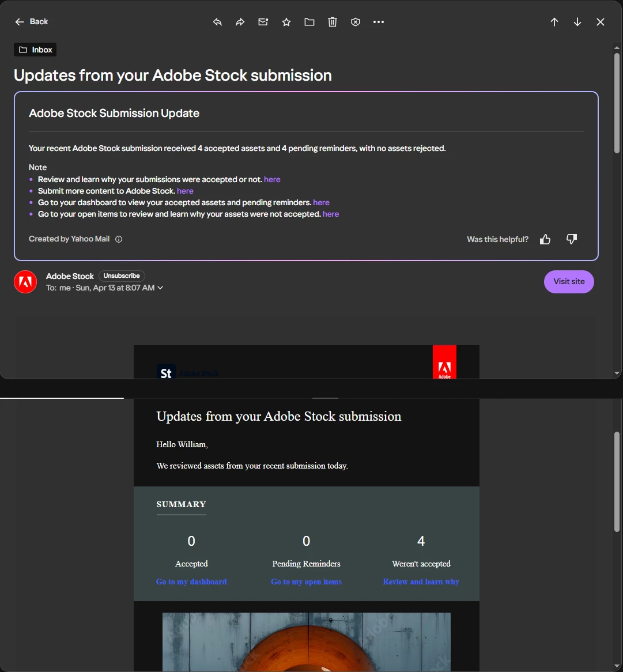Screen dimensions: 623x672
Task: Open Go to my dashboard link
Action: tap(191, 582)
